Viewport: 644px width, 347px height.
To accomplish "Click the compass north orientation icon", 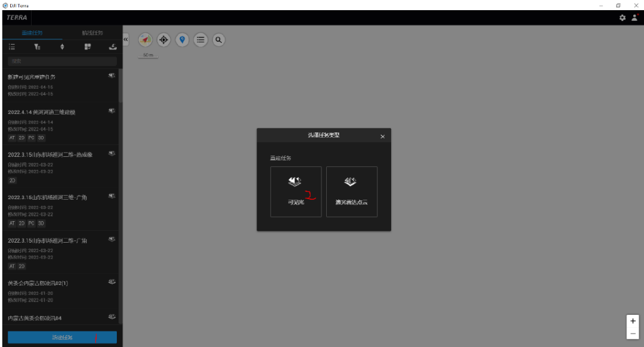I will tap(145, 40).
